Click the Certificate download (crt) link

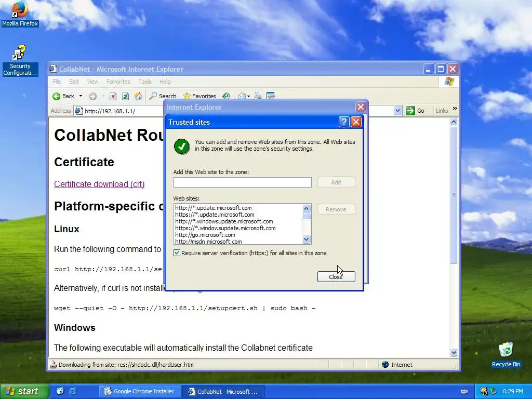[x=99, y=184]
